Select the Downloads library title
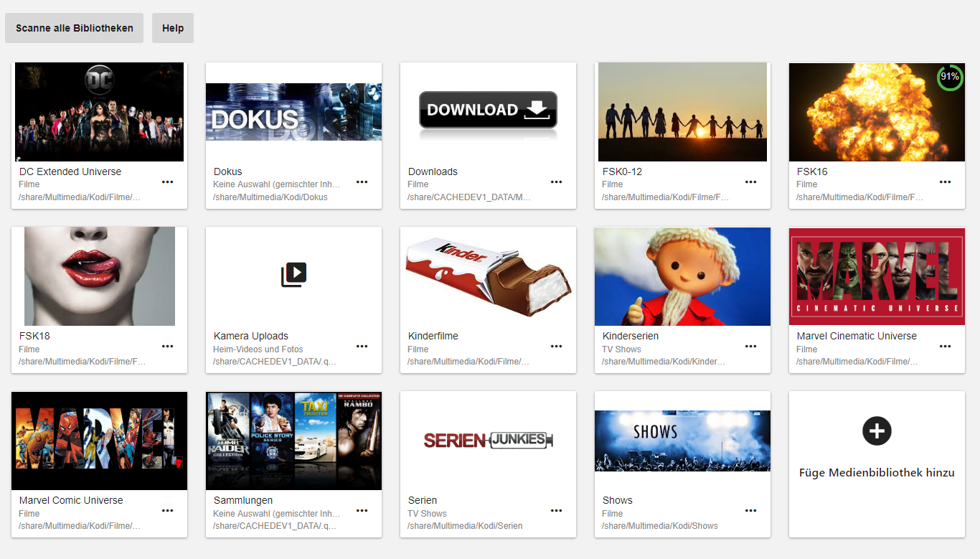 pos(433,172)
